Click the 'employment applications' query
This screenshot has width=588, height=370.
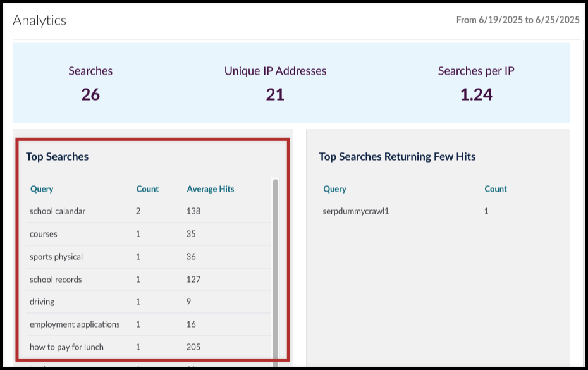74,324
